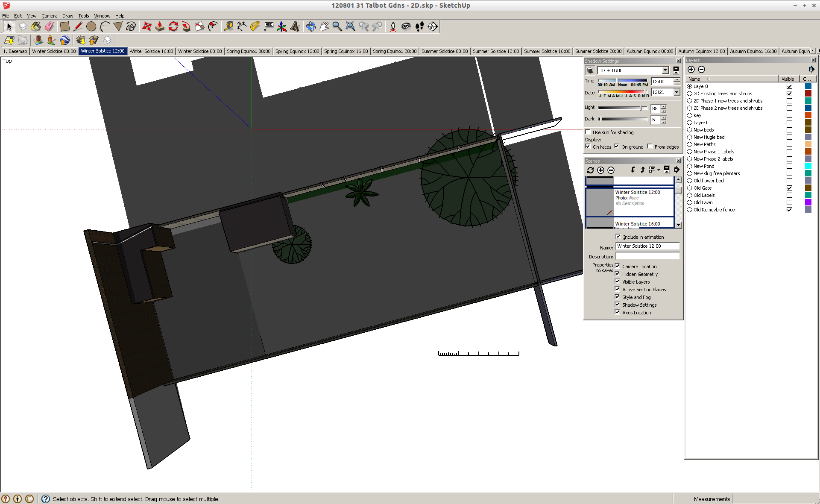820x504 pixels.
Task: Click the Add Layer plus icon
Action: pyautogui.click(x=691, y=70)
